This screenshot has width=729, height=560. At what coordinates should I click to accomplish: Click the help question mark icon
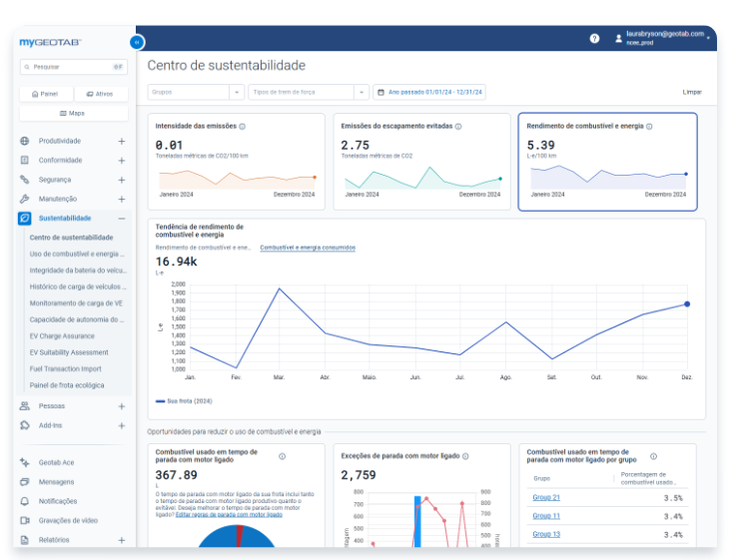(594, 38)
